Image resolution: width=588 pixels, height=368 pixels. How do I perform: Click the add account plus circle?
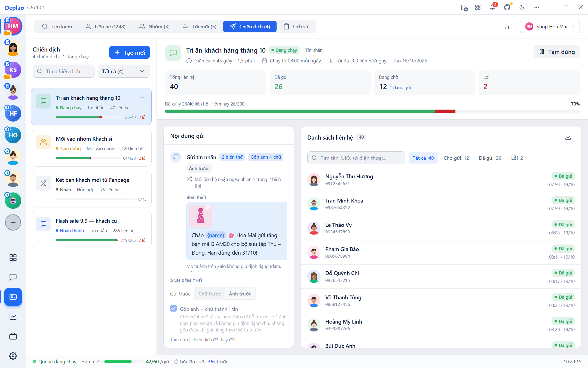click(13, 222)
